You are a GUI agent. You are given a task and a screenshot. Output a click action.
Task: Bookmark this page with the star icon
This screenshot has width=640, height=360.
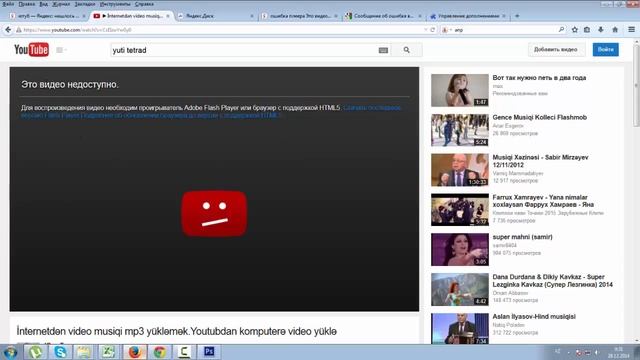(575, 29)
